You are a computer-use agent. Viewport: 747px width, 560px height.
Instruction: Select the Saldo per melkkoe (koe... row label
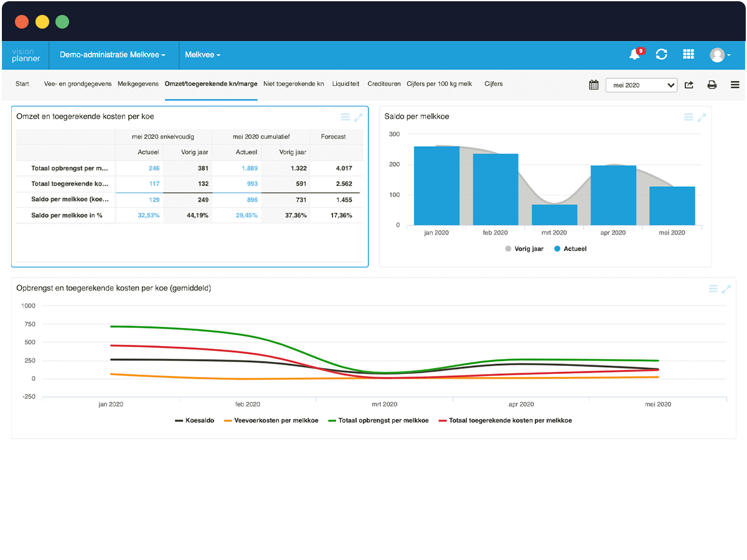click(70, 200)
